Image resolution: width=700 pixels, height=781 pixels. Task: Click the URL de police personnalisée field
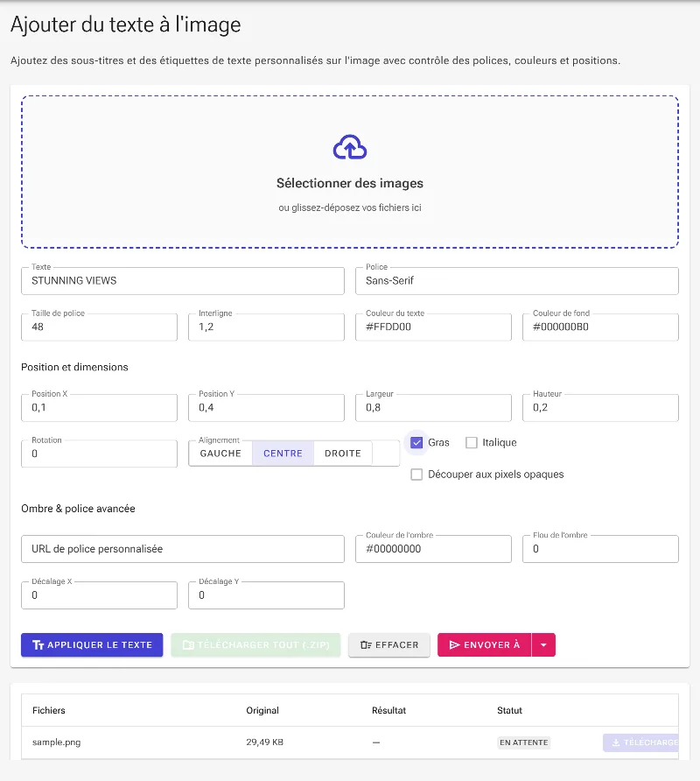click(x=183, y=549)
